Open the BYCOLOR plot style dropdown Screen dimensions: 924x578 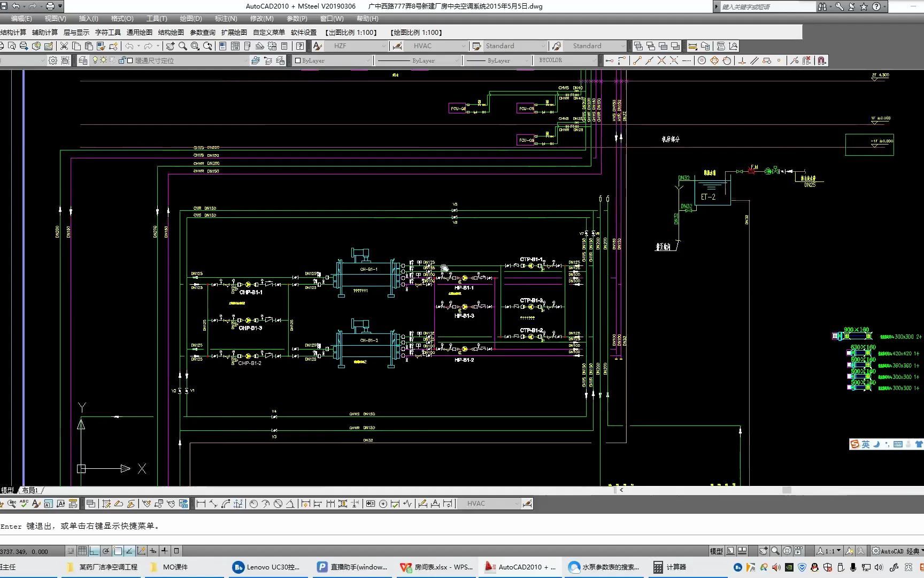point(566,60)
